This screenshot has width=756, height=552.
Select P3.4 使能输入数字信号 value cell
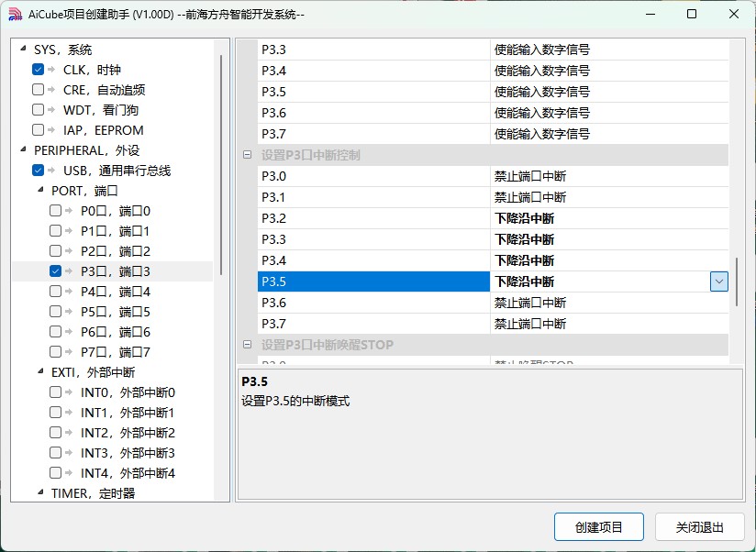[x=609, y=71]
